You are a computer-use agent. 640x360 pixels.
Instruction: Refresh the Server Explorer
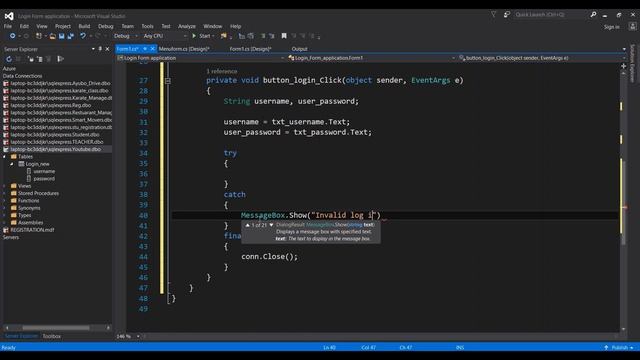coord(9,59)
